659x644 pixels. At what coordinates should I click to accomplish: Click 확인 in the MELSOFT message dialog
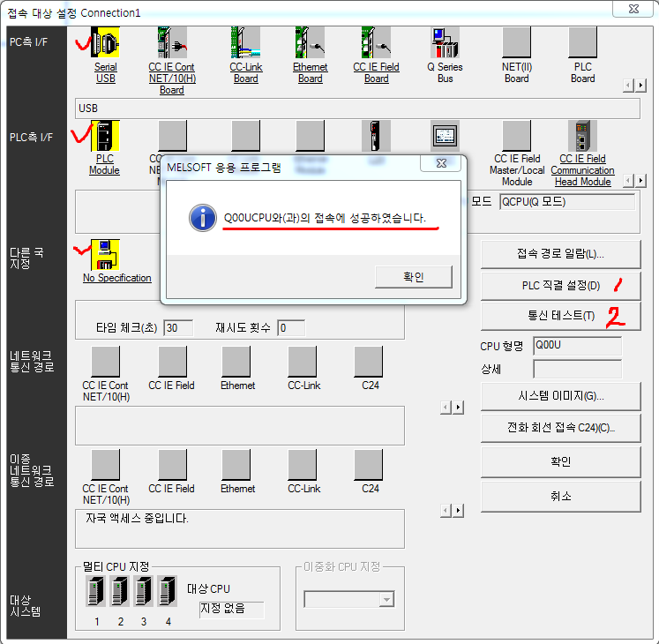[x=414, y=277]
